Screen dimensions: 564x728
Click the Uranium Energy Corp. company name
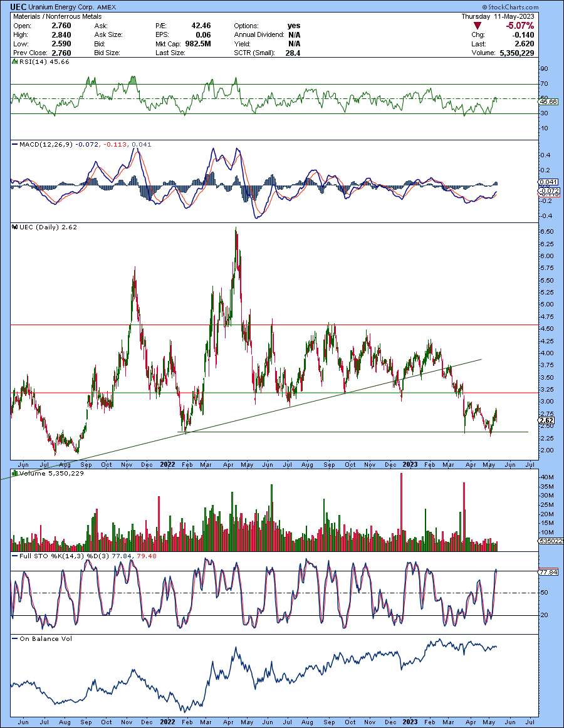[x=62, y=8]
